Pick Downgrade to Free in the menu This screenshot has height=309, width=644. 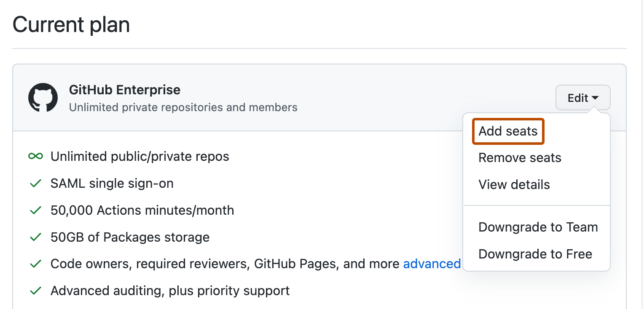point(535,254)
